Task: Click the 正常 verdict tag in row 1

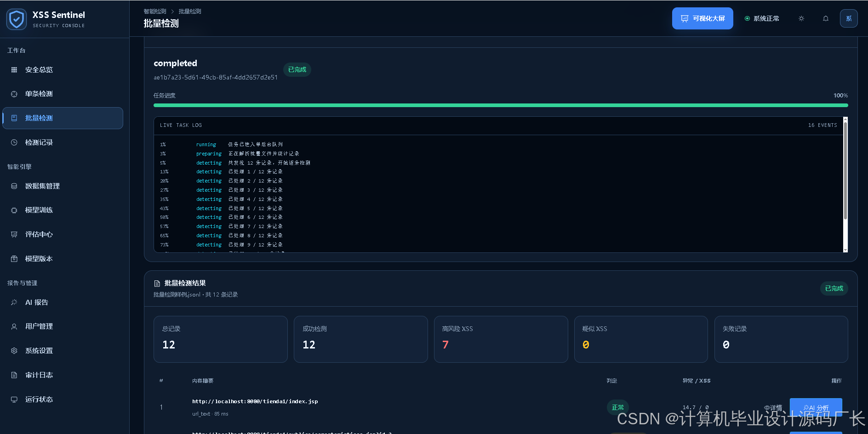Action: tap(618, 407)
